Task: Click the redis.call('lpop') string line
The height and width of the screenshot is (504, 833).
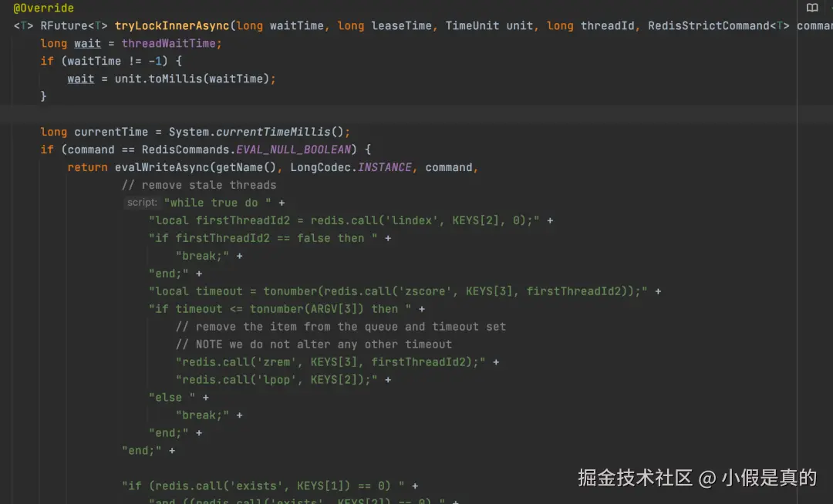Action: 276,380
